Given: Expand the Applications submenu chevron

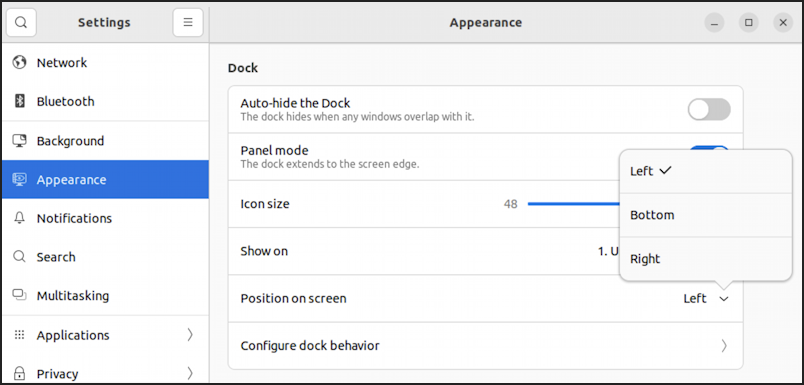Looking at the screenshot, I should coord(190,335).
